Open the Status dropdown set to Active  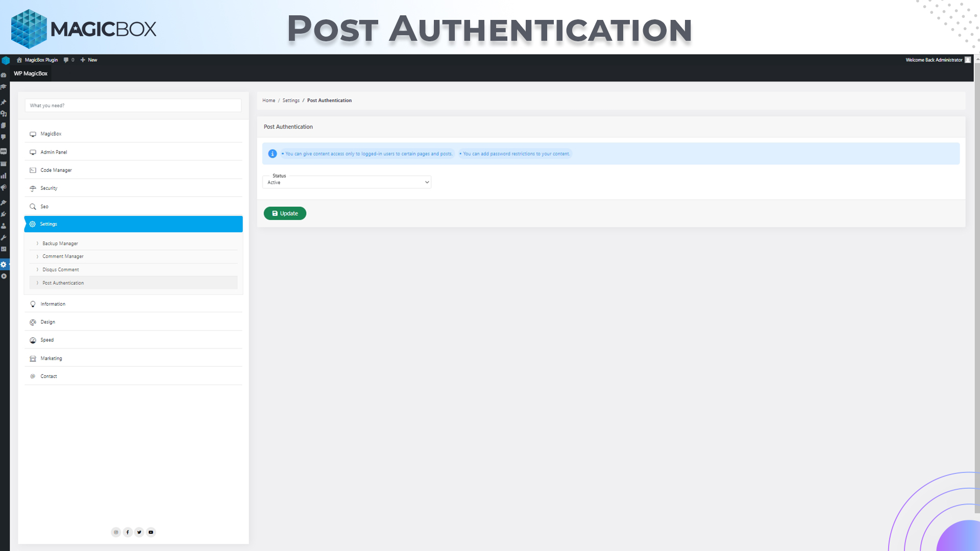[x=347, y=182]
